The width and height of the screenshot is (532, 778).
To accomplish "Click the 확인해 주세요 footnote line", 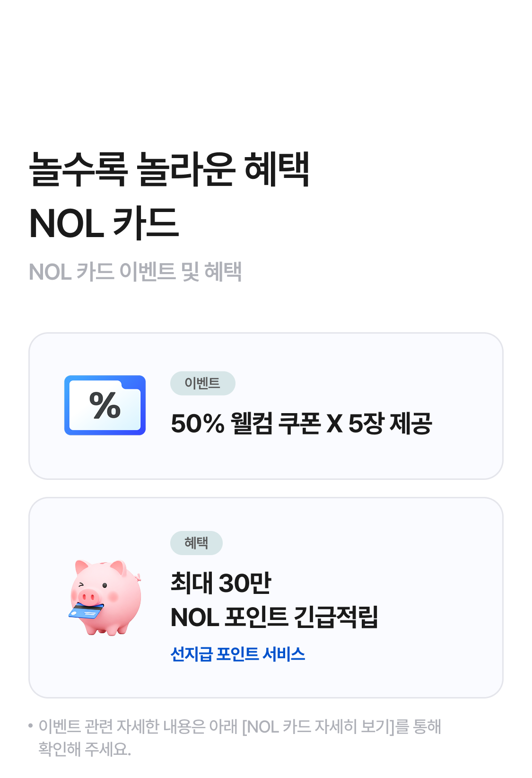I will pyautogui.click(x=85, y=749).
